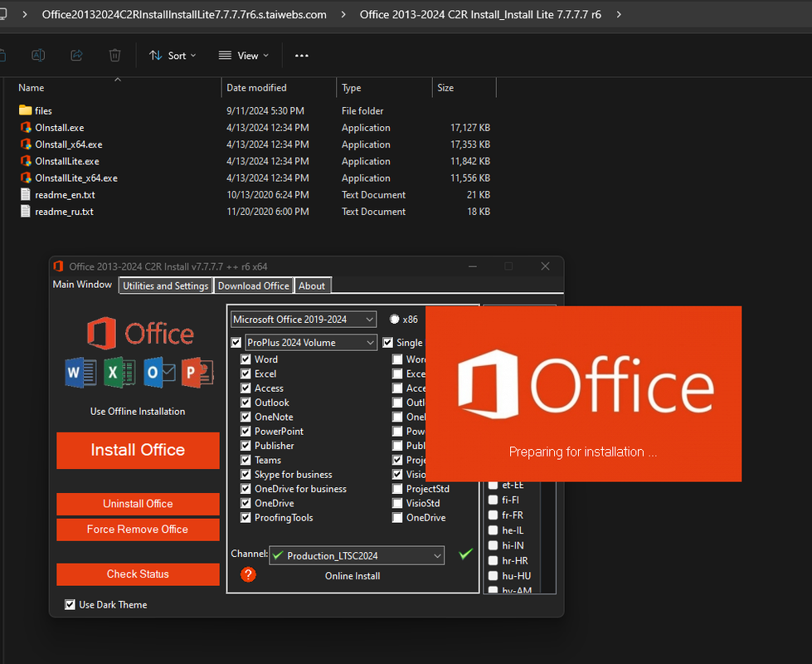
Task: Check the fr-FR language checkbox
Action: [493, 515]
